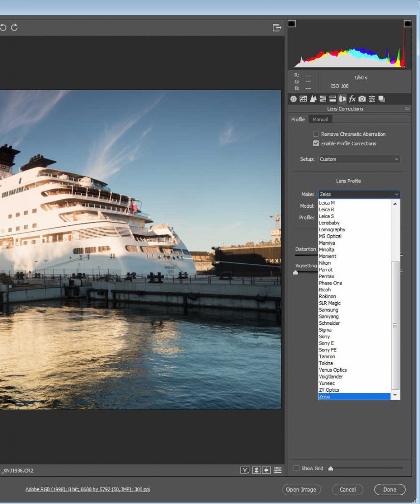The width and height of the screenshot is (420, 504).
Task: Switch to the Manual tab
Action: (x=320, y=120)
